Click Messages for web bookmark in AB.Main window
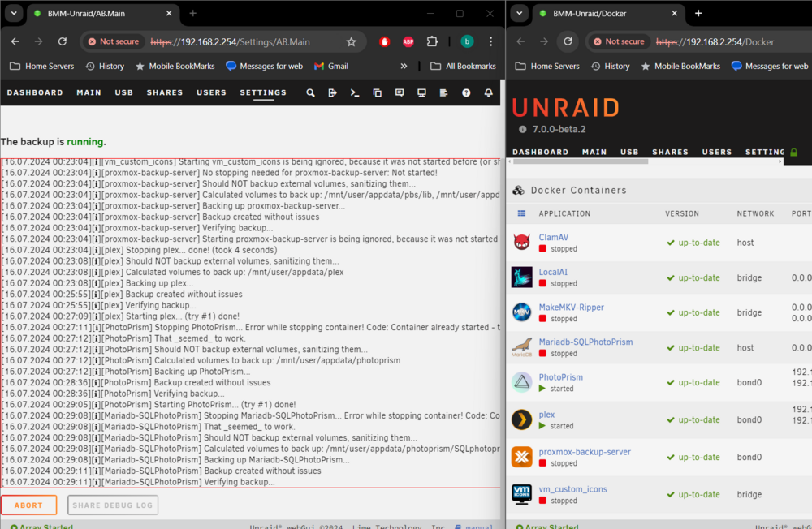This screenshot has height=529, width=812. tap(265, 67)
